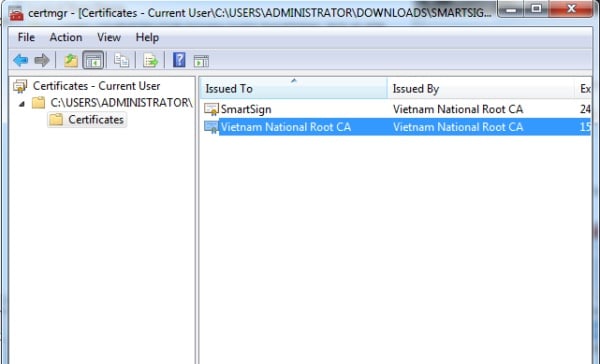This screenshot has width=600, height=364.
Task: Sort by the Issued To column header
Action: pyautogui.click(x=293, y=88)
